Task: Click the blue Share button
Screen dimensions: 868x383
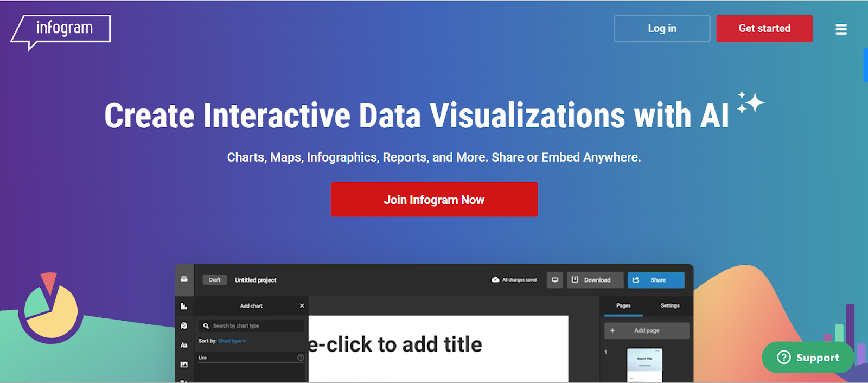Action: 656,280
